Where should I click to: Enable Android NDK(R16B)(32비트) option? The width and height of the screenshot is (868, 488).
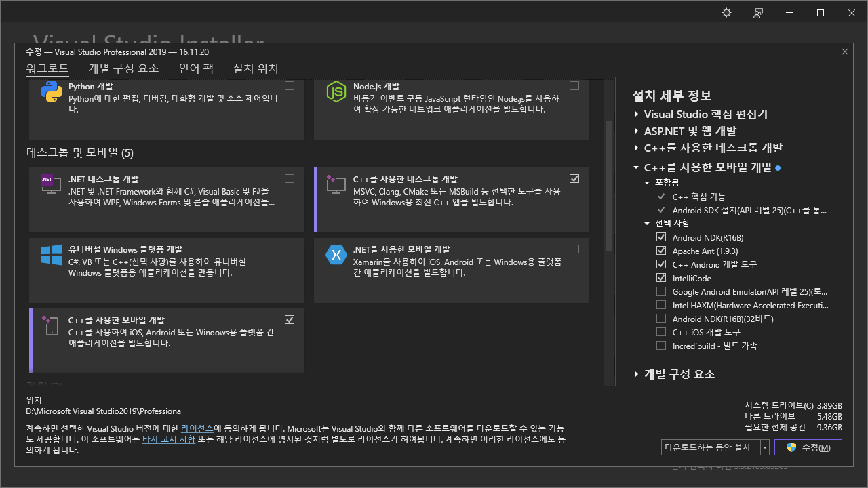coord(661,319)
